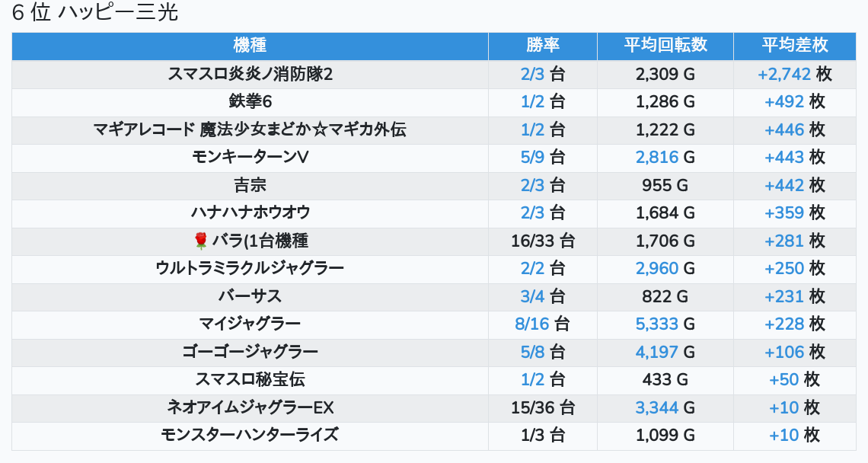Click the 3,344 link in ネオアイムジャグラーEX row
The width and height of the screenshot is (868, 463).
(x=656, y=407)
